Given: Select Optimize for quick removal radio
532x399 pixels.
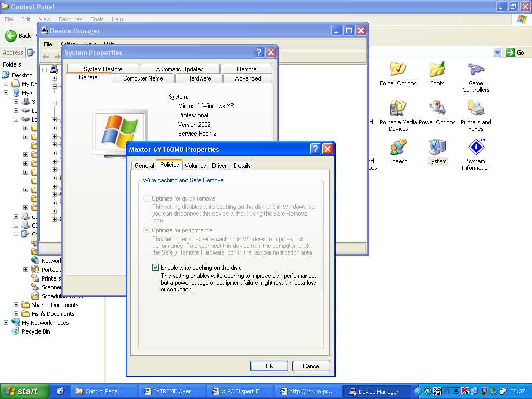Looking at the screenshot, I should tap(147, 198).
